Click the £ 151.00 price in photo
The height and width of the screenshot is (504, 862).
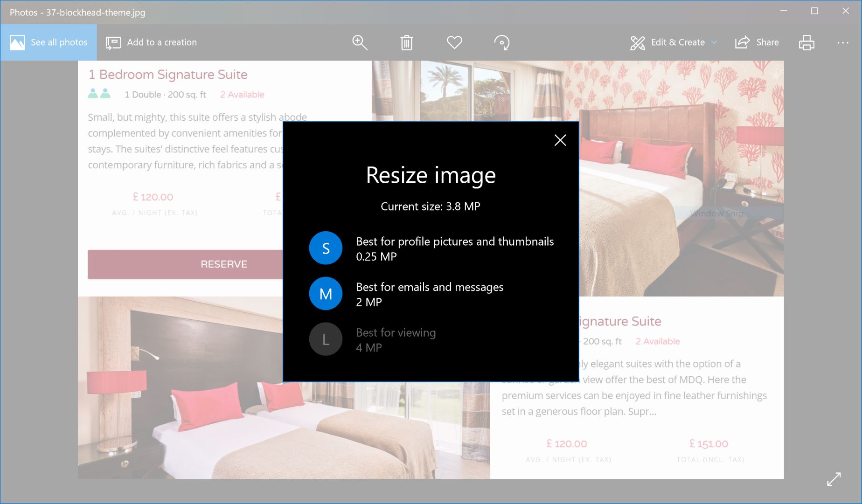pos(709,444)
